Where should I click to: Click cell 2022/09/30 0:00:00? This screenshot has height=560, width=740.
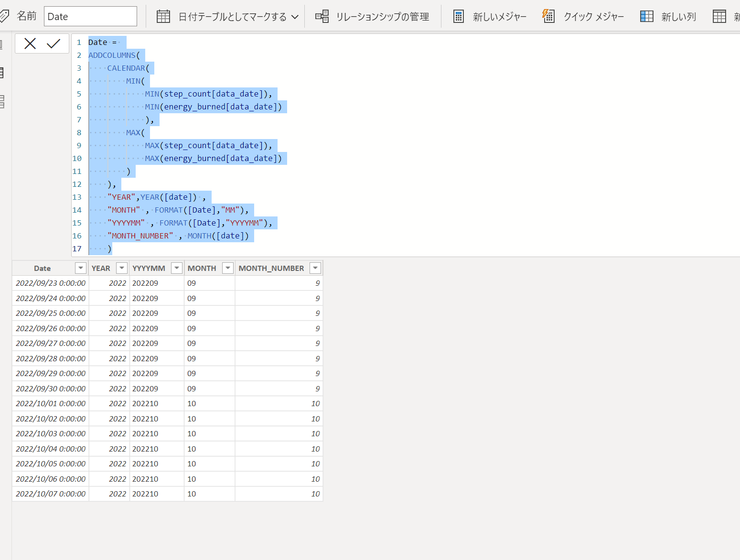coord(51,388)
